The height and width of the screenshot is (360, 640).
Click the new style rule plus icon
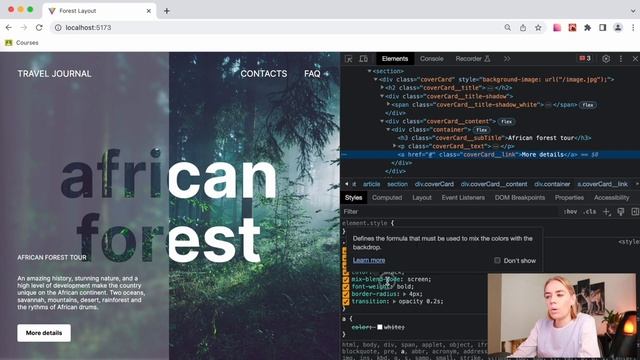click(607, 211)
